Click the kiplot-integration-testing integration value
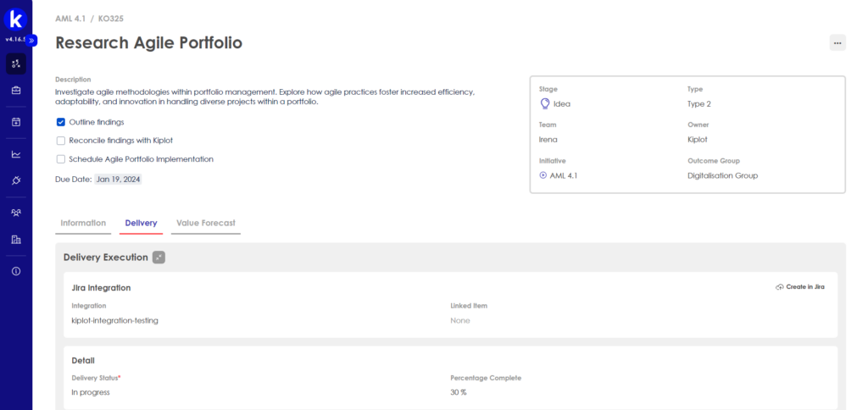This screenshot has height=410, width=868. click(x=114, y=320)
